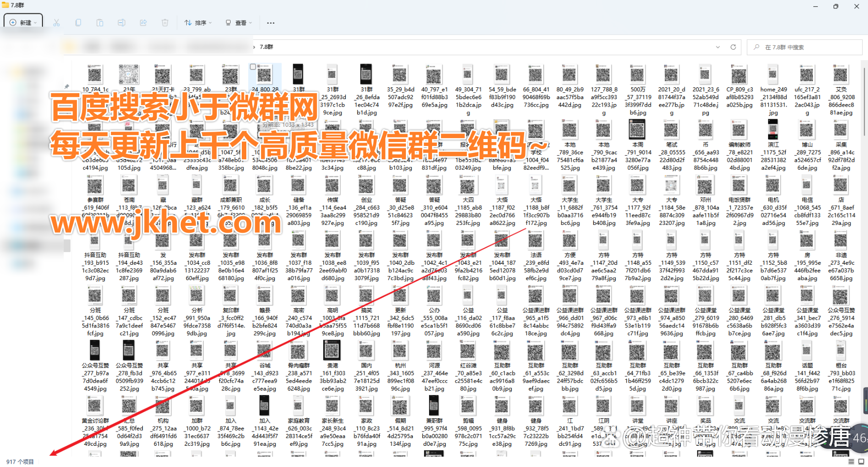Expand the address bar history chevron

pos(718,47)
